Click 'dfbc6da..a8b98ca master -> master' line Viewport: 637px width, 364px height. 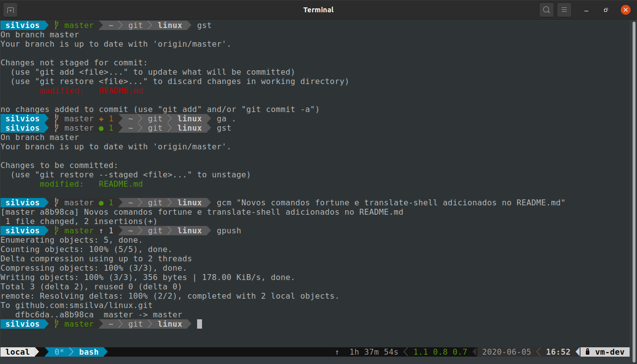point(99,315)
